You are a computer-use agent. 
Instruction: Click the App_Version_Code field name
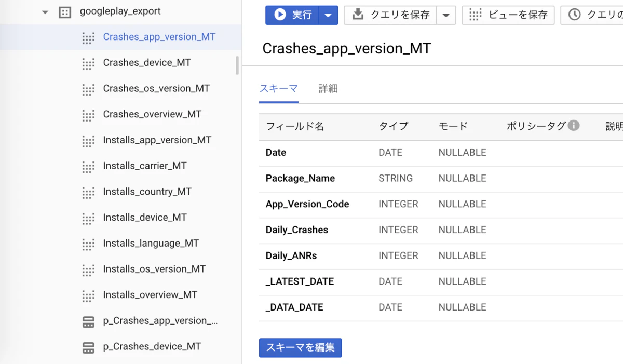[307, 204]
